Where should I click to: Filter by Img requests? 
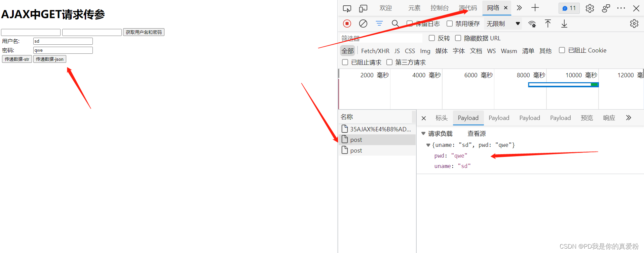pos(425,51)
